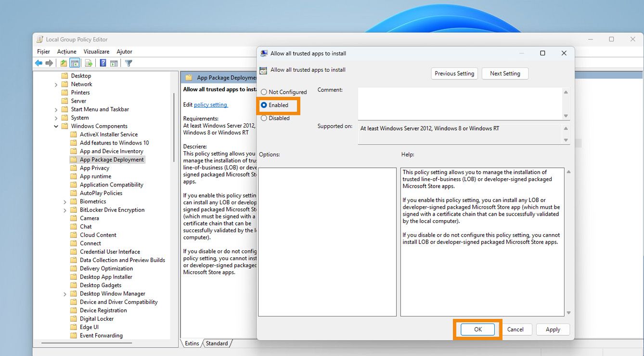644x356 pixels.
Task: Select Credential User Interface tree item
Action: 110,252
